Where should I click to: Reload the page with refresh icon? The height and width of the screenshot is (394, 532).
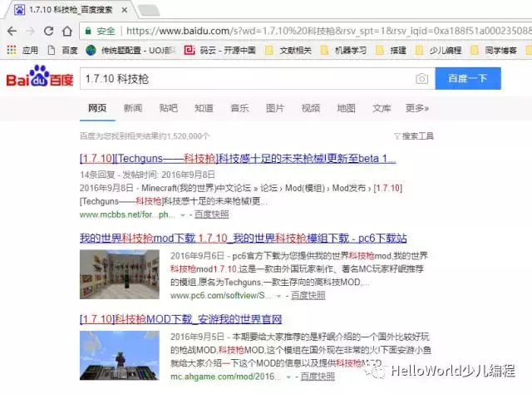click(x=49, y=32)
